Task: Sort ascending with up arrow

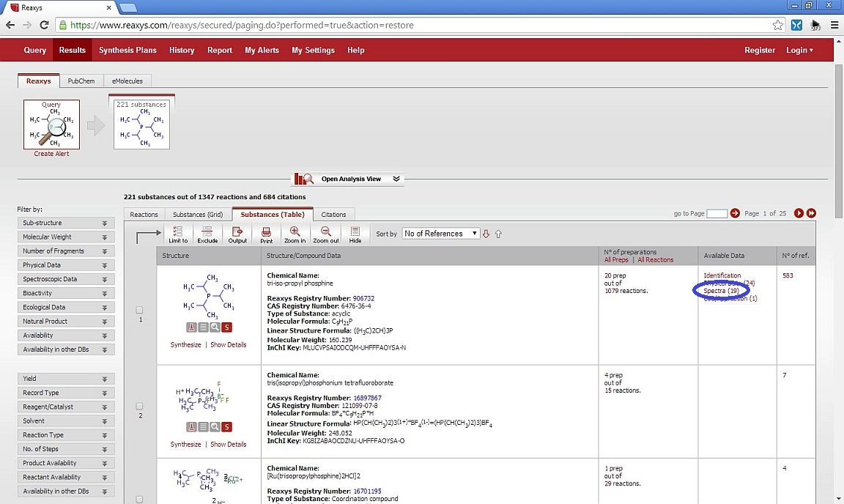Action: [x=498, y=234]
